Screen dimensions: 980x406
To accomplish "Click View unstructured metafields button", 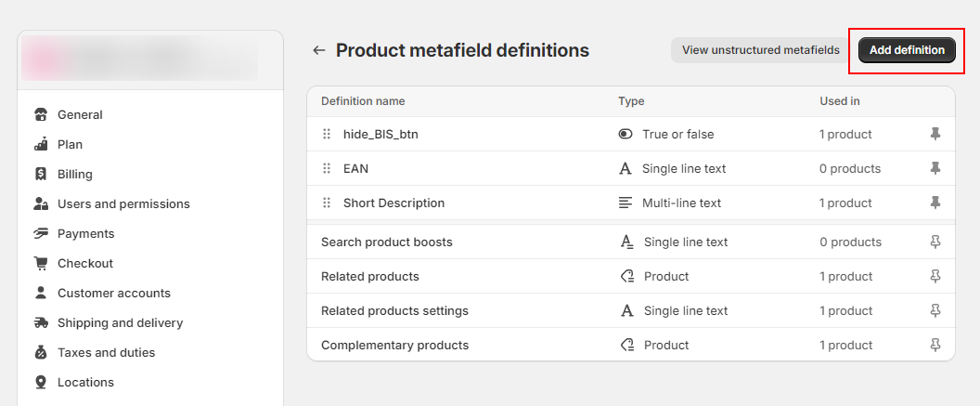I will (760, 50).
